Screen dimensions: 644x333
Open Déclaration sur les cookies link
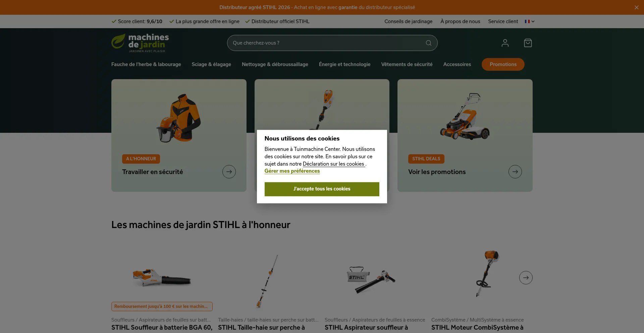pos(333,164)
